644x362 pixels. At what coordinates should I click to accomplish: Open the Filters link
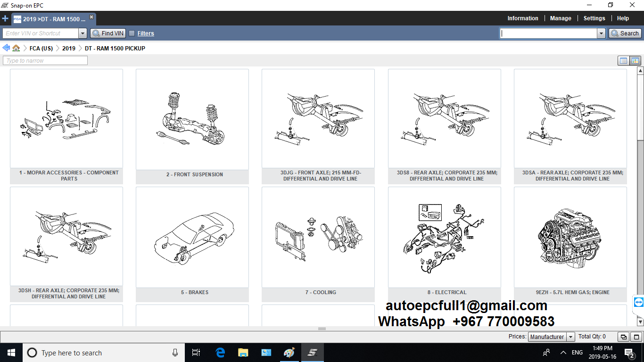point(146,33)
